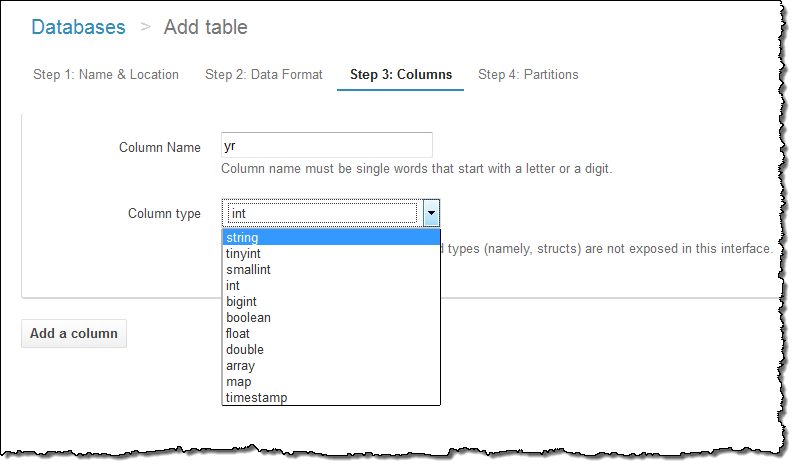796x466 pixels.
Task: Click the Column type combo box showing int
Action: pos(322,213)
